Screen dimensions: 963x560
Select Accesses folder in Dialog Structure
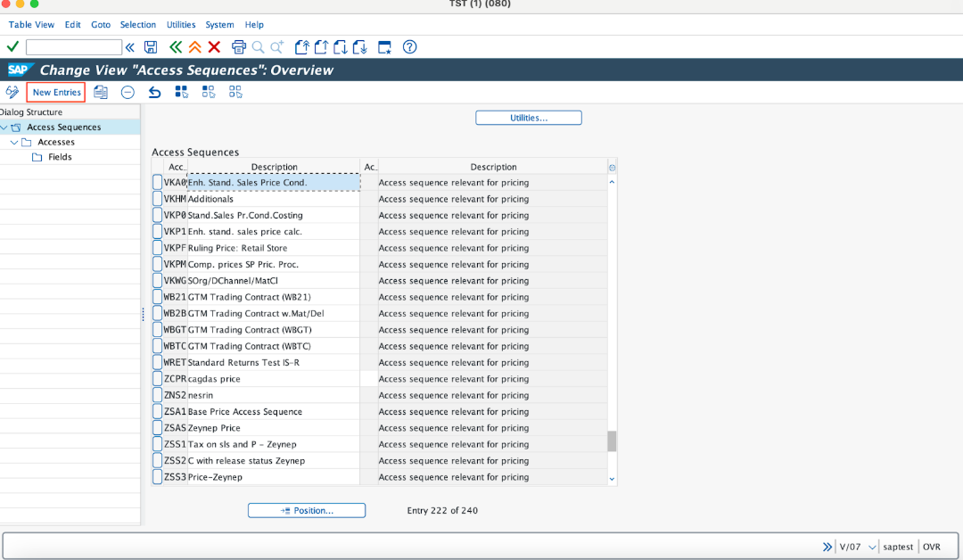point(56,142)
